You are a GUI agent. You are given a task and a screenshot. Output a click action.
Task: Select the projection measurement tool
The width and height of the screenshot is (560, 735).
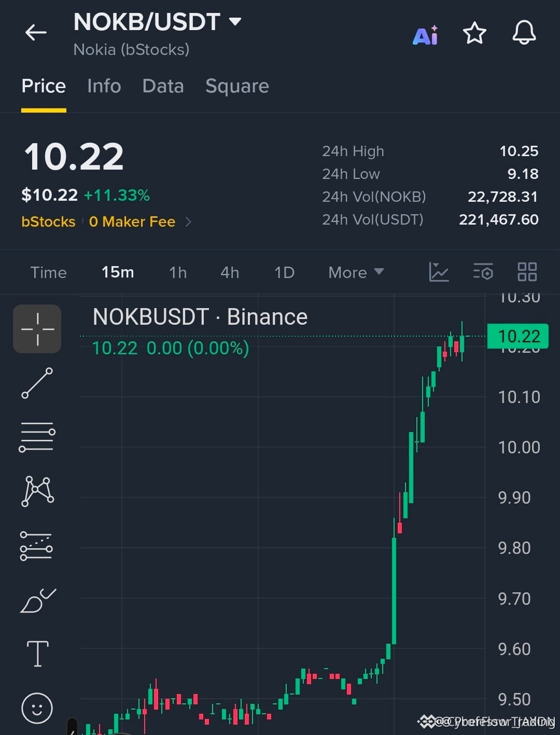click(x=36, y=546)
